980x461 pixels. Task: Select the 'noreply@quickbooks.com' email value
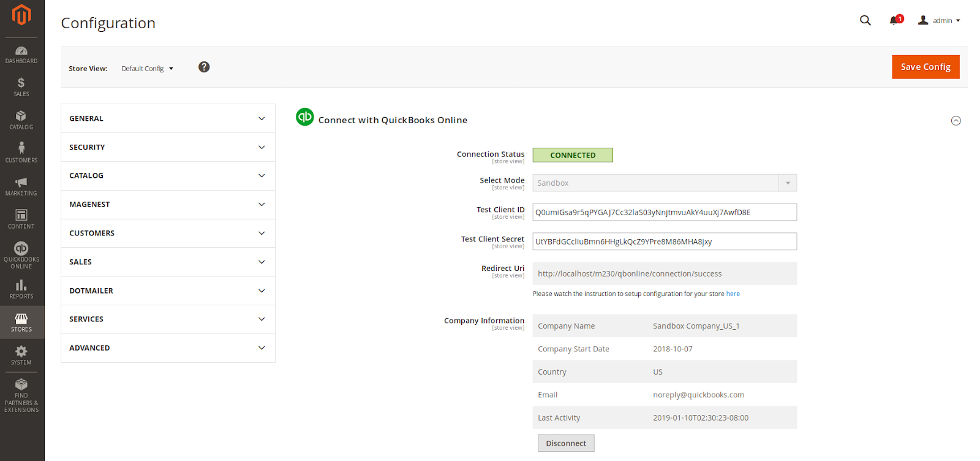pos(698,395)
